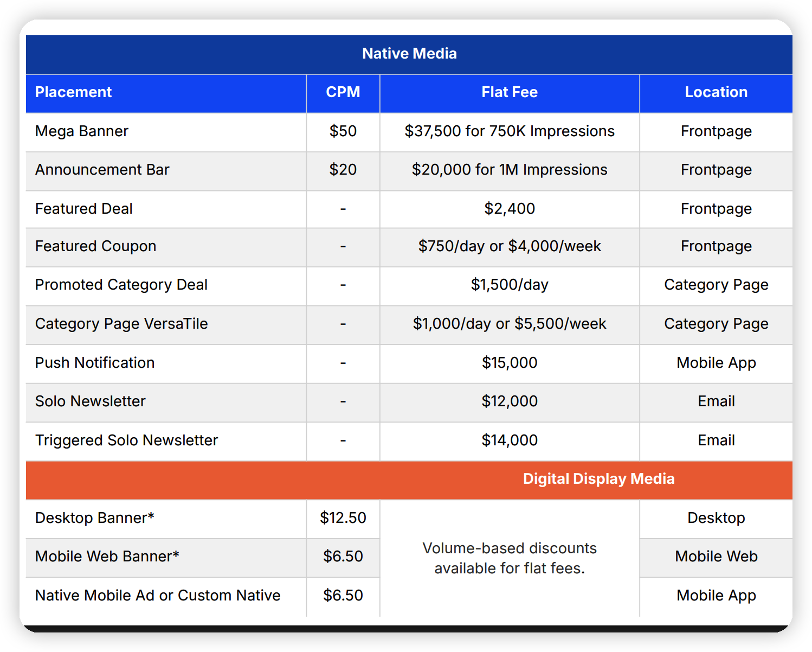Image resolution: width=812 pixels, height=652 pixels.
Task: Select the Placement column header
Action: tap(73, 92)
